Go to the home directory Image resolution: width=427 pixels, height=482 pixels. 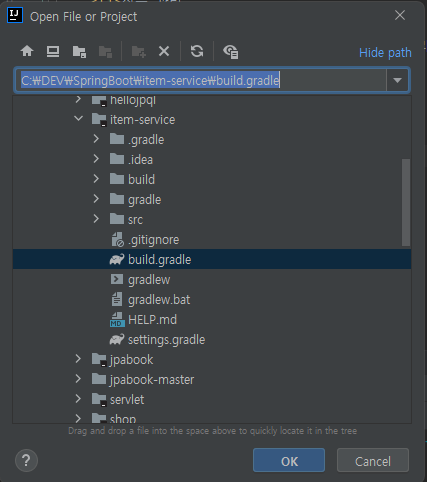pyautogui.click(x=27, y=51)
